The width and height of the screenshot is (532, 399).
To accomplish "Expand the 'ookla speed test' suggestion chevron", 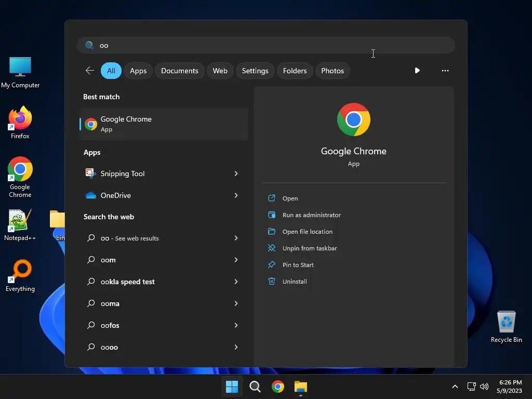I will pos(236,282).
